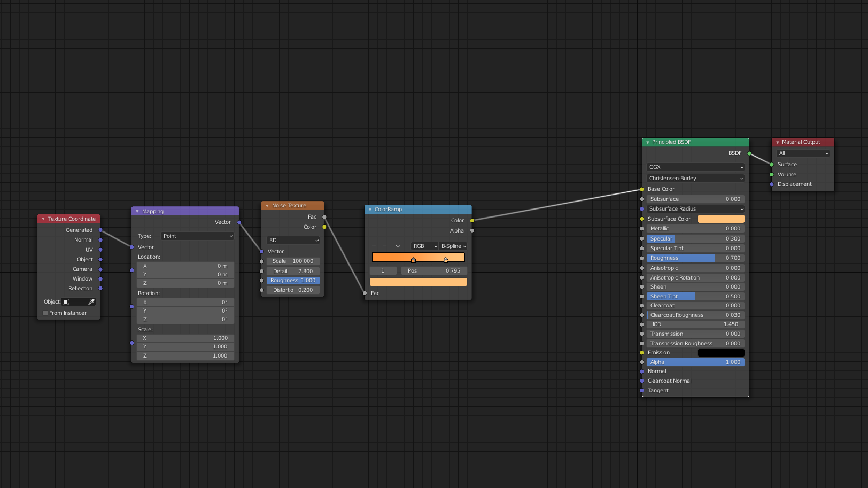Click the Sheen Tint slider at 0.500
868x488 pixels.
tap(695, 297)
